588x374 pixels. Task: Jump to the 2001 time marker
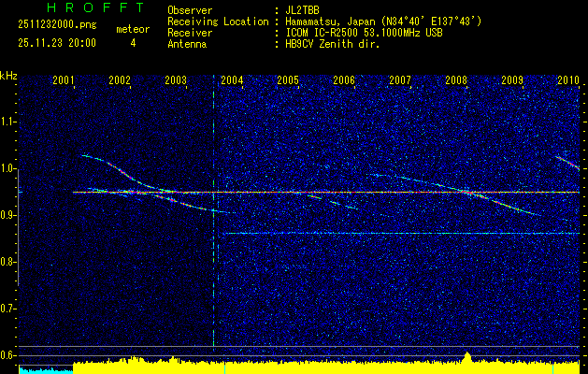point(64,81)
